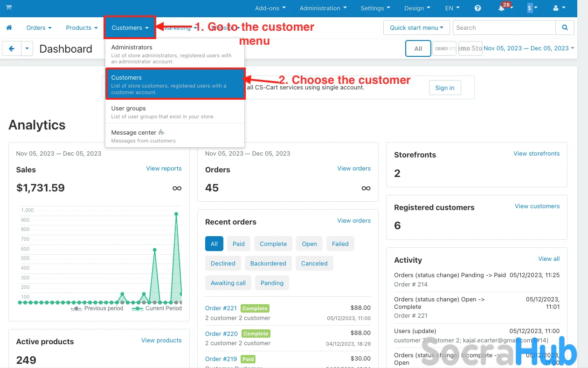This screenshot has height=368, width=588.
Task: Expand the Quick start menu dropdown
Action: [416, 27]
